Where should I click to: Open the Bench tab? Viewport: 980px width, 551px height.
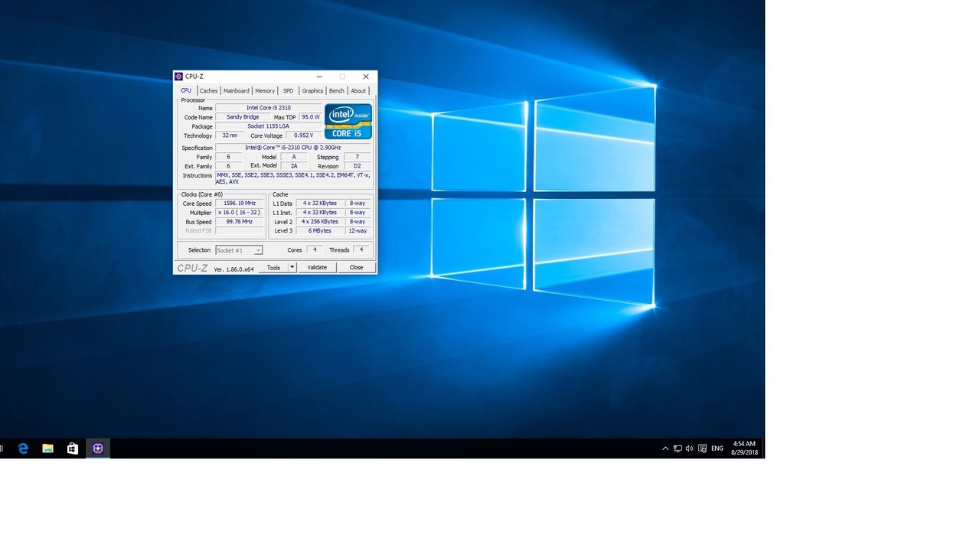(337, 91)
